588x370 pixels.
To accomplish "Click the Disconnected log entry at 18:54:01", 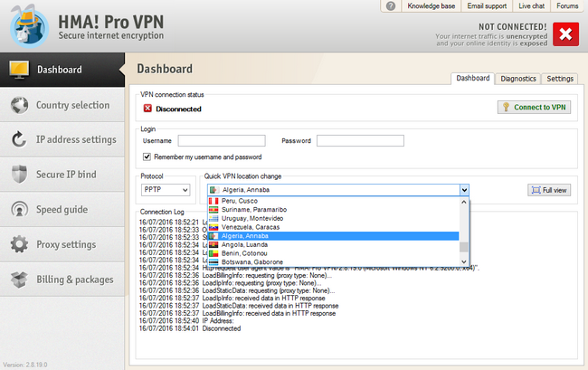I will click(x=190, y=328).
